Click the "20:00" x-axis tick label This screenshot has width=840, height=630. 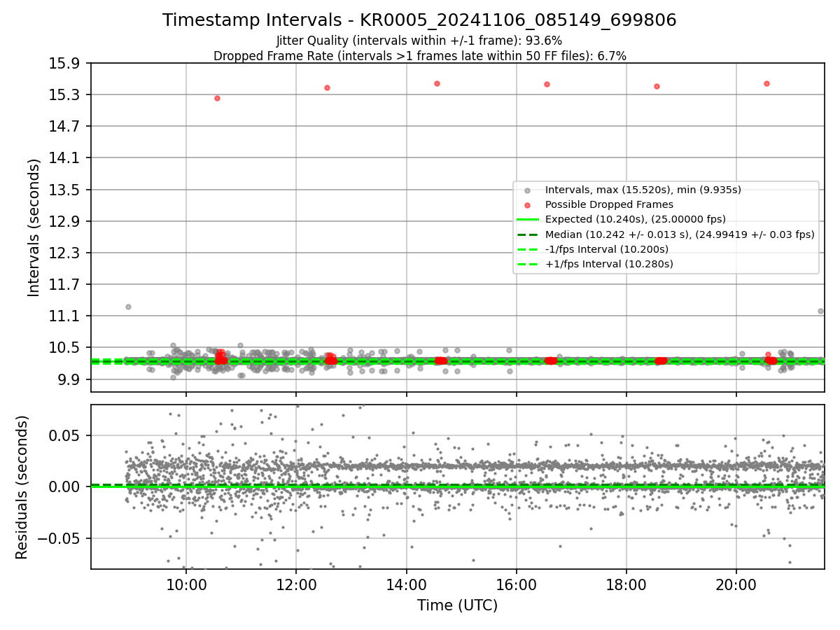(x=736, y=584)
